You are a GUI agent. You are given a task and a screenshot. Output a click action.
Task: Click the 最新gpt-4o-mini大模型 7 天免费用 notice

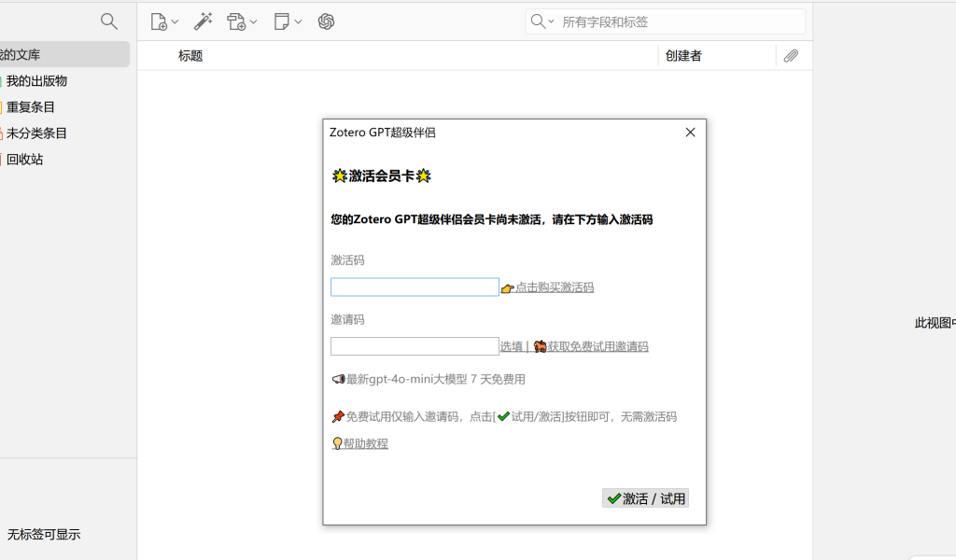point(435,379)
